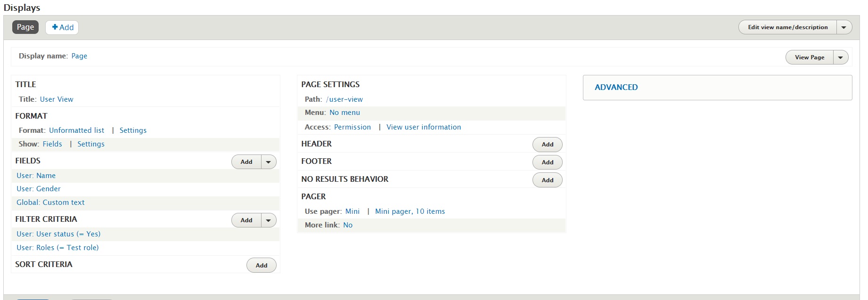Add a sort criterion
868x300 pixels.
(261, 266)
